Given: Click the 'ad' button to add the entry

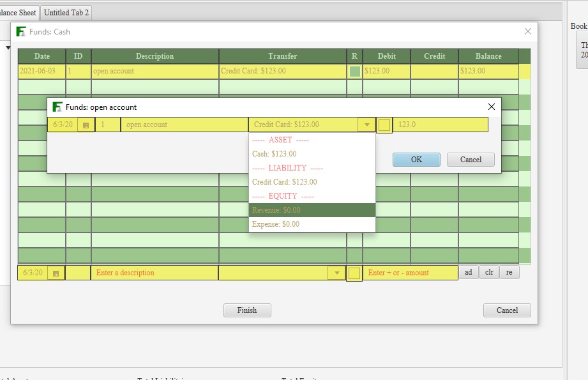Looking at the screenshot, I should (x=469, y=272).
